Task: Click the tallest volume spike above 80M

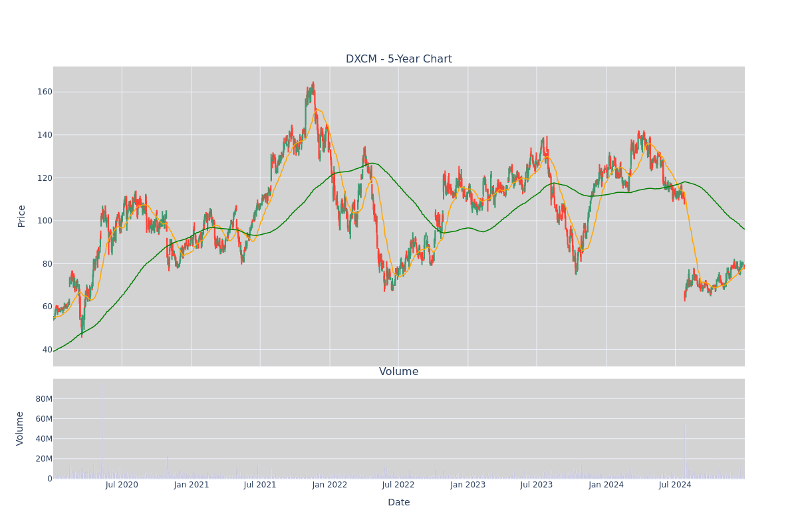Action: [x=102, y=431]
